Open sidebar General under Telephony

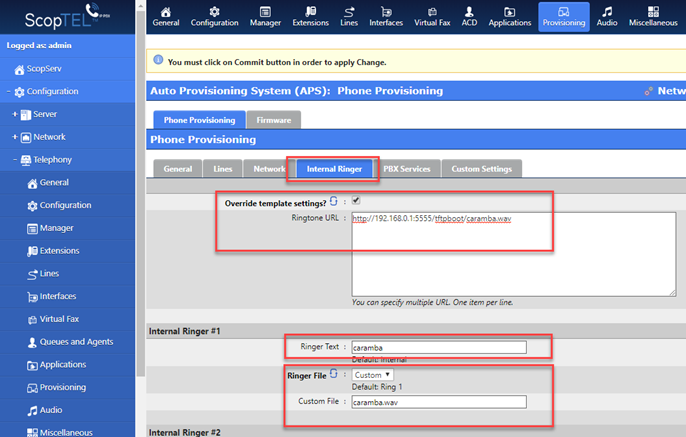[x=54, y=182]
